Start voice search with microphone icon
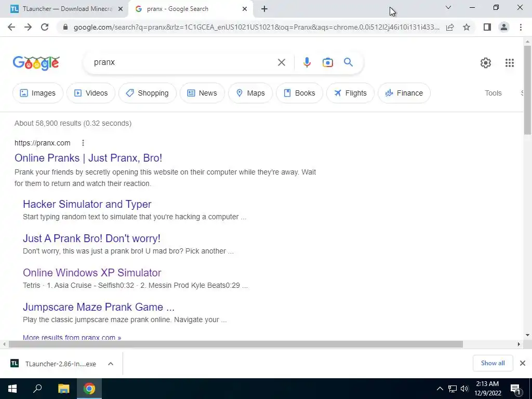532x399 pixels. 307,62
